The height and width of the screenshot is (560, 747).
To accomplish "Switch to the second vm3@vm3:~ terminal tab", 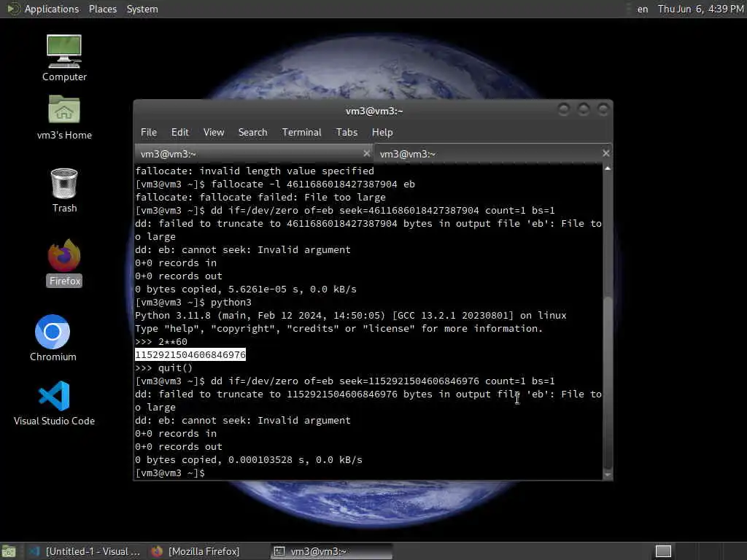I will tap(492, 154).
